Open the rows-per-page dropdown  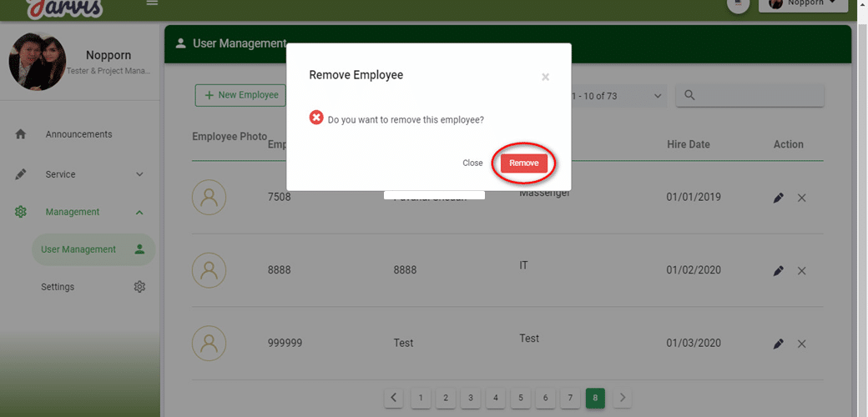pos(618,96)
